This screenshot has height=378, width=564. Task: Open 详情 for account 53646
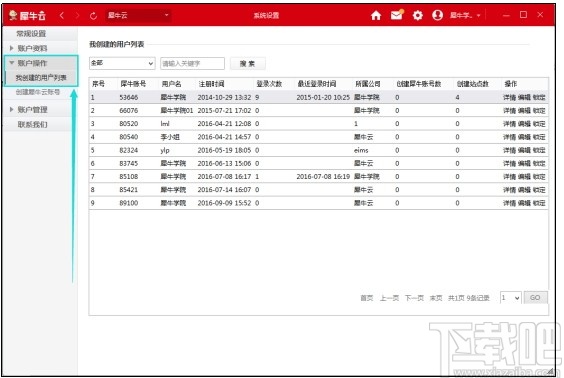click(509, 97)
